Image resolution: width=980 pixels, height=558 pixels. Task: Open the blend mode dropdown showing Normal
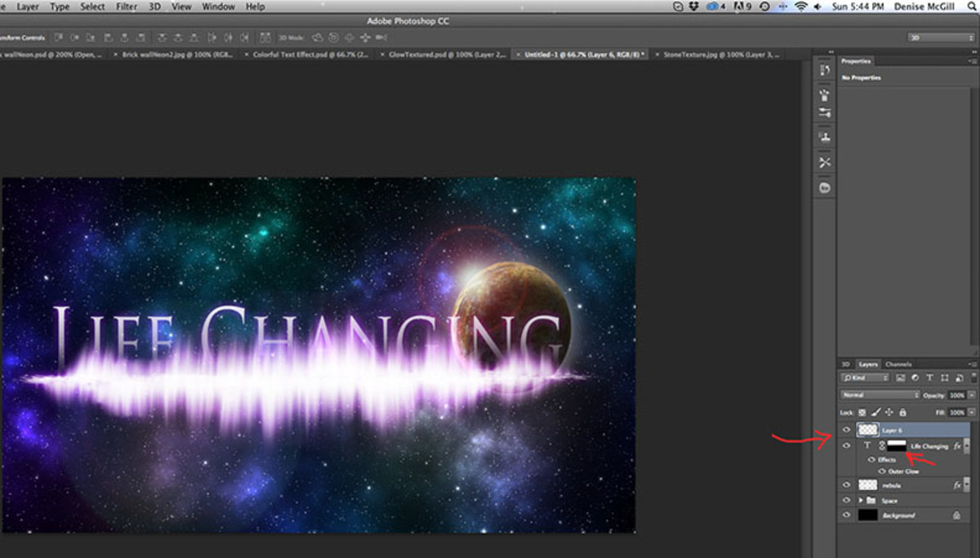880,395
